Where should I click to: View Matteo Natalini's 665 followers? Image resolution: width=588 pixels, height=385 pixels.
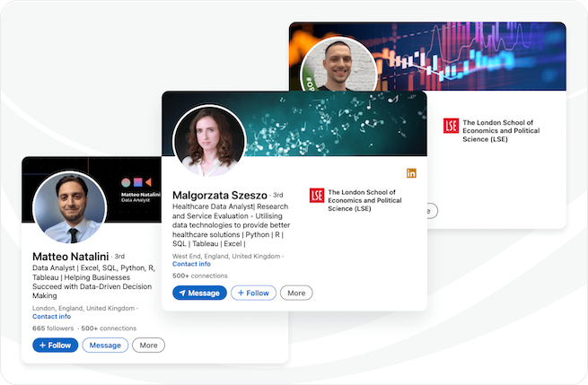coord(51,329)
